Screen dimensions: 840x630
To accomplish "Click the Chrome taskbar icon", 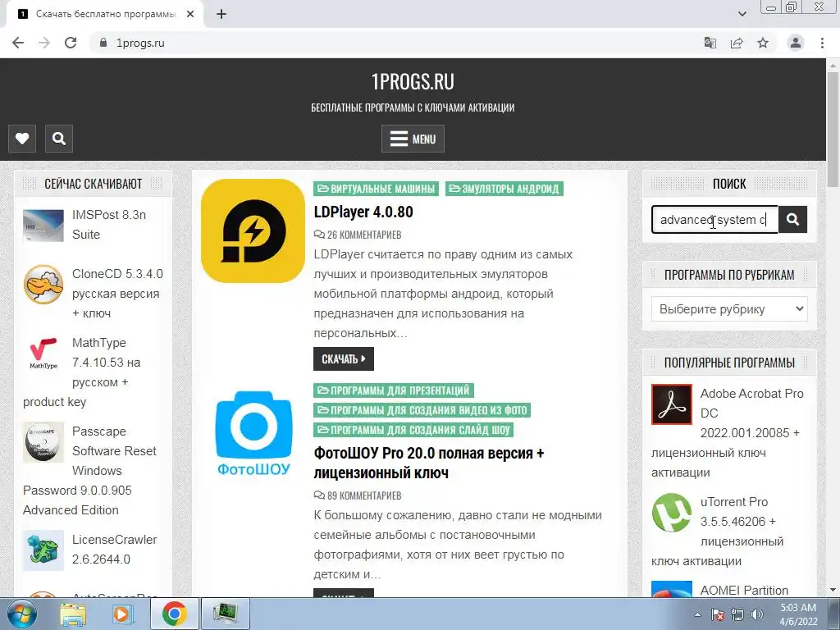I will [x=175, y=614].
